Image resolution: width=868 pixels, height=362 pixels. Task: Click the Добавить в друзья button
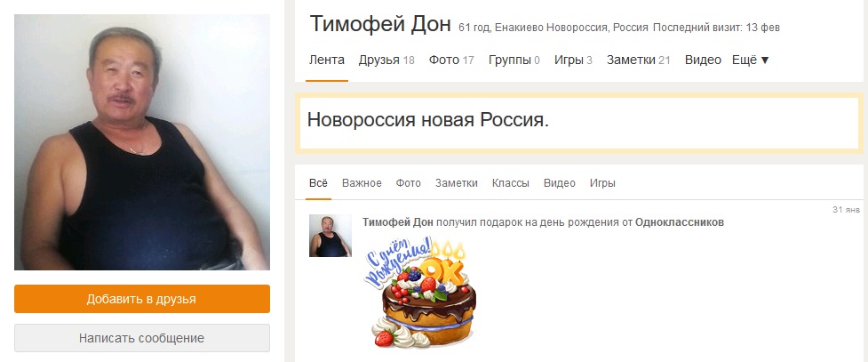[142, 299]
